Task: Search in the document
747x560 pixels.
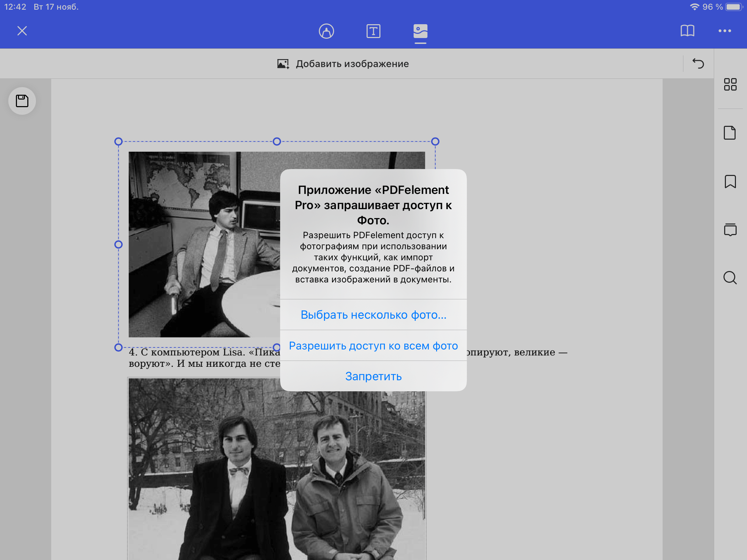Action: click(x=730, y=278)
